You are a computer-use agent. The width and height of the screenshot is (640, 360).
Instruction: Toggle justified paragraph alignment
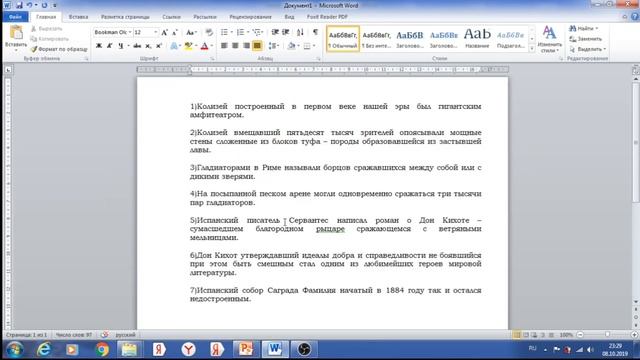tap(257, 46)
